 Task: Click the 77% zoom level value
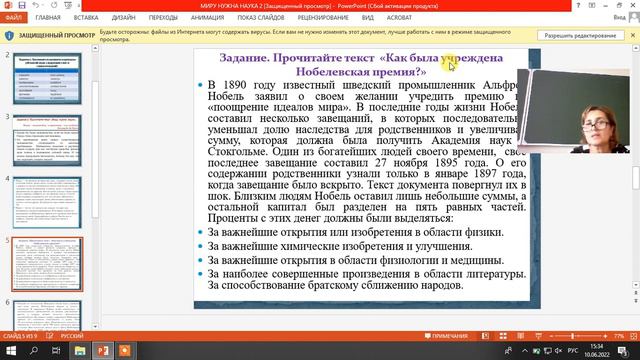click(619, 336)
